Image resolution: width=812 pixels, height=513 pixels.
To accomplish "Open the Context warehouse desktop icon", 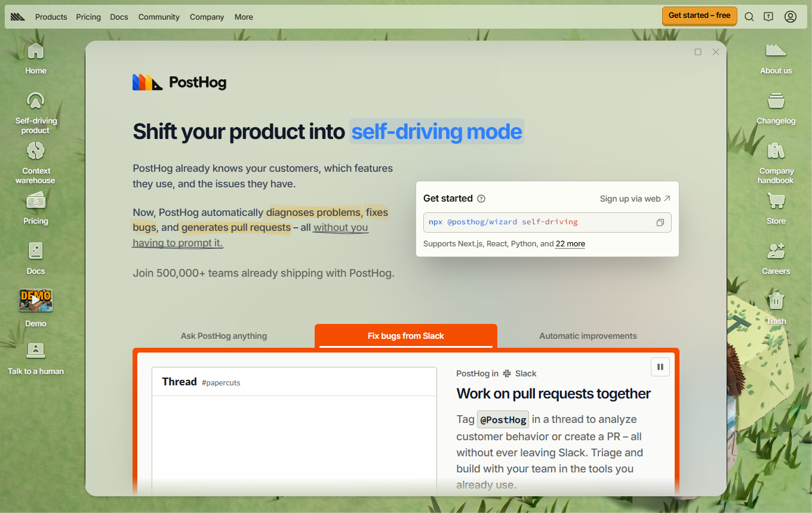I will [x=36, y=162].
